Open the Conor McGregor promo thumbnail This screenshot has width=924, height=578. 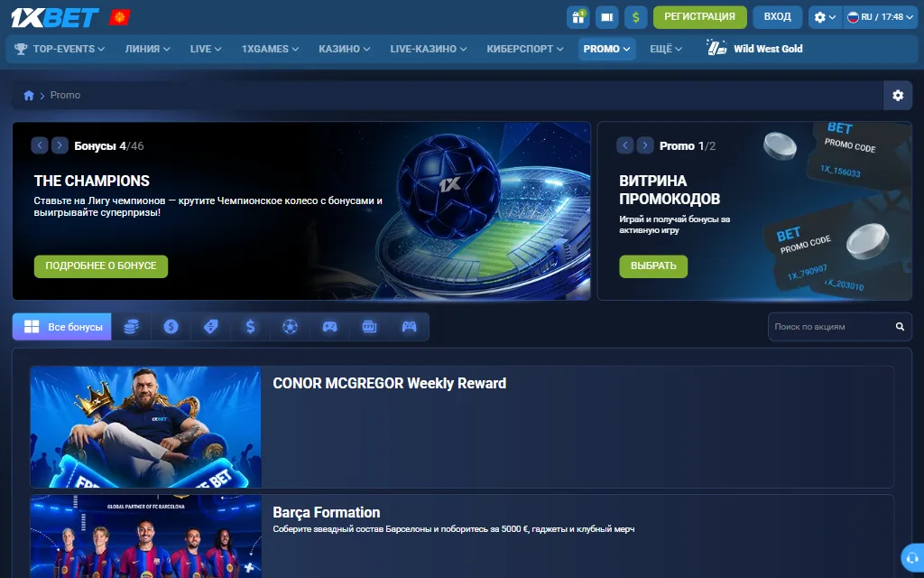tap(145, 427)
